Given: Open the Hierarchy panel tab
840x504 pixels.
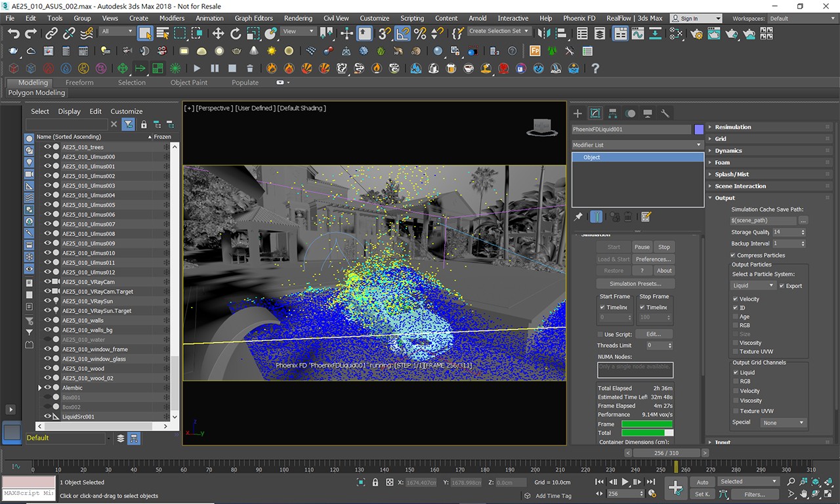Looking at the screenshot, I should tap(612, 114).
